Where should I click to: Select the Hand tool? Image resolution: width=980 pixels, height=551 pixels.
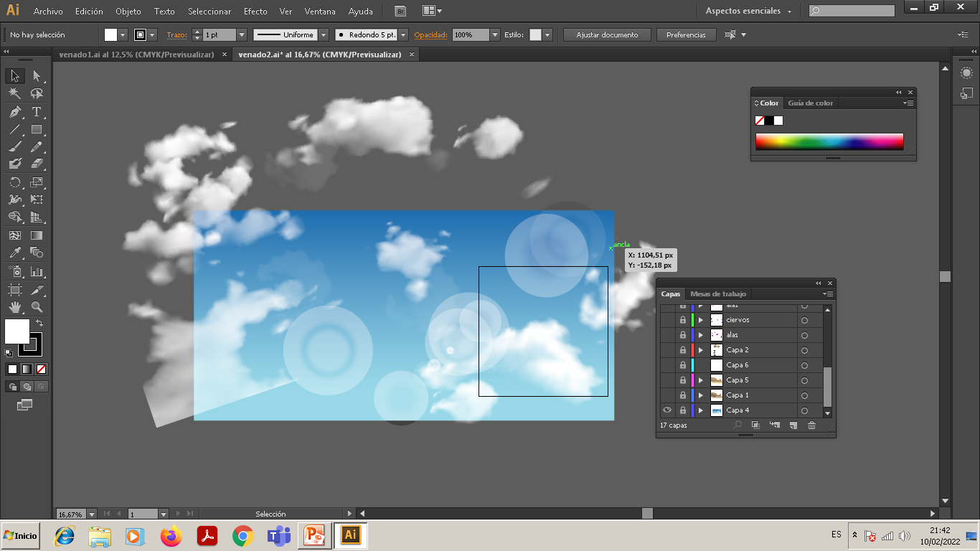pos(15,307)
